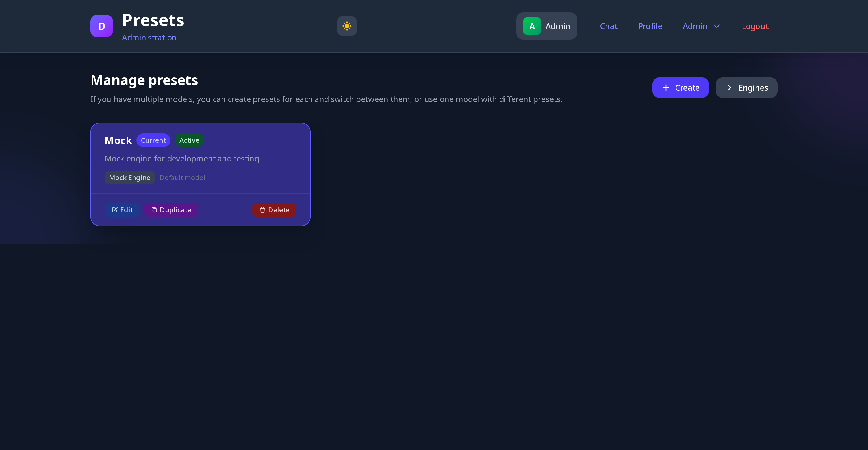The width and height of the screenshot is (868, 450).
Task: Go to the Chat page
Action: pos(609,26)
